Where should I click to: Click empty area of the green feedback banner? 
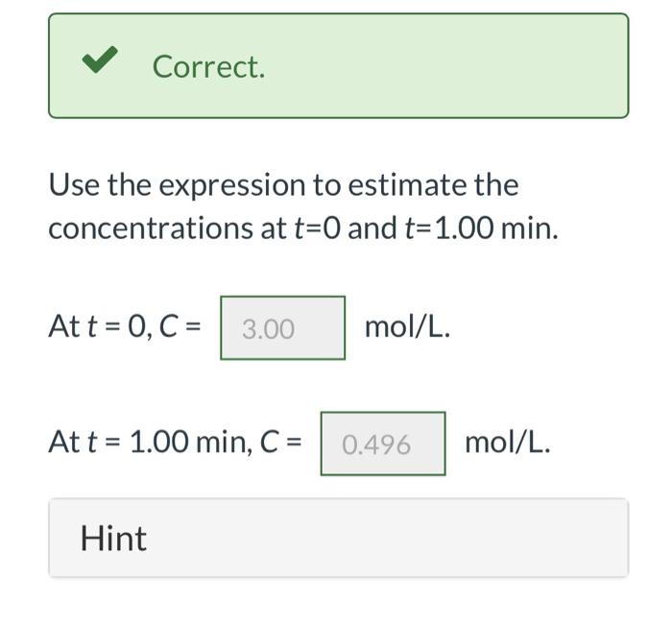click(445, 65)
